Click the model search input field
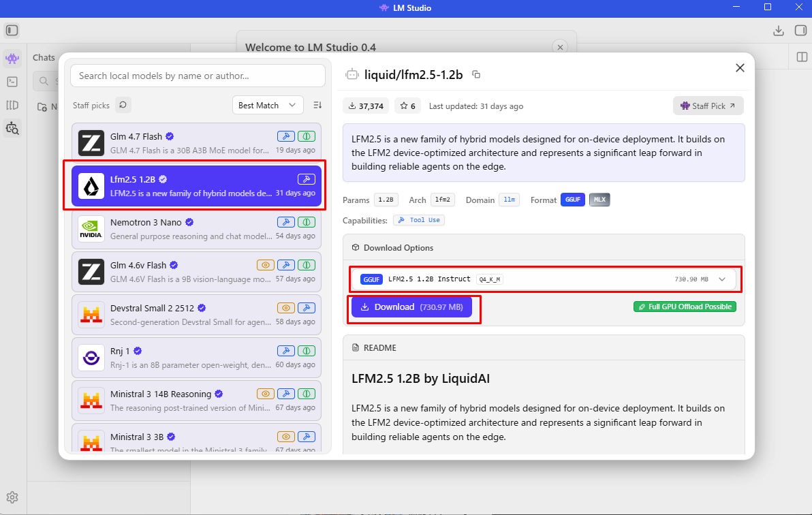812x515 pixels. (x=197, y=76)
